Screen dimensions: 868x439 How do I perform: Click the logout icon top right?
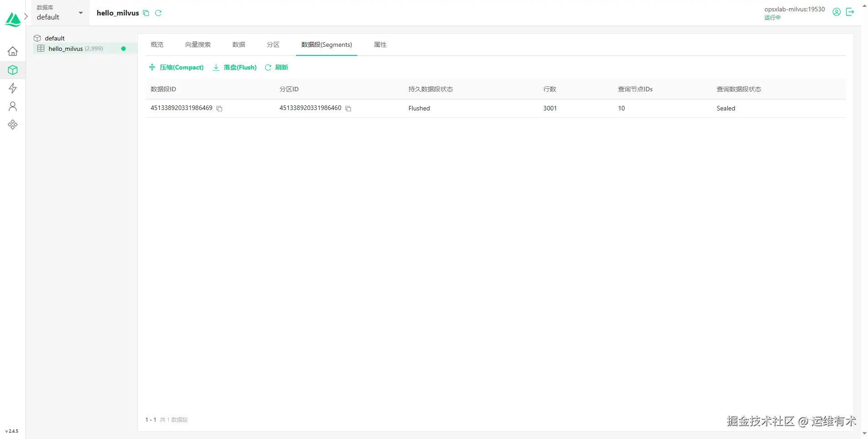pyautogui.click(x=850, y=12)
